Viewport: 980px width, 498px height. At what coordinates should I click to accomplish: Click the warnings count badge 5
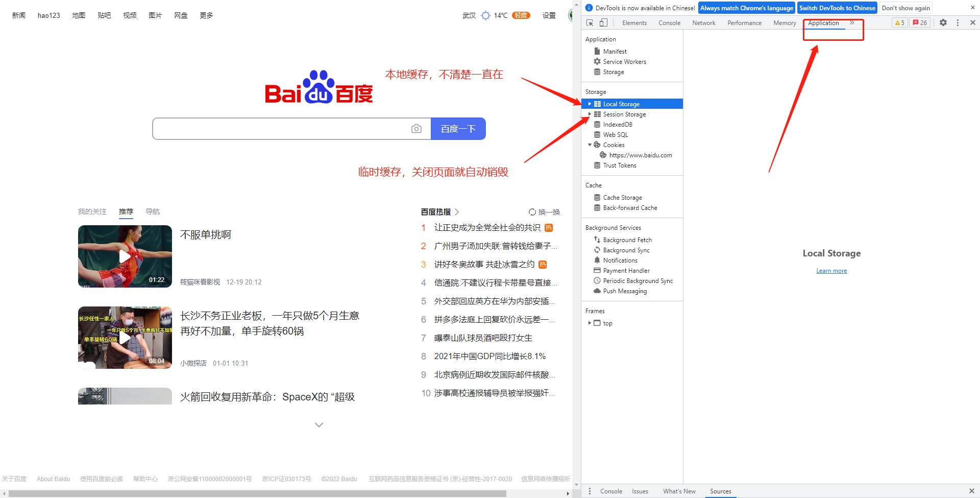[x=900, y=23]
